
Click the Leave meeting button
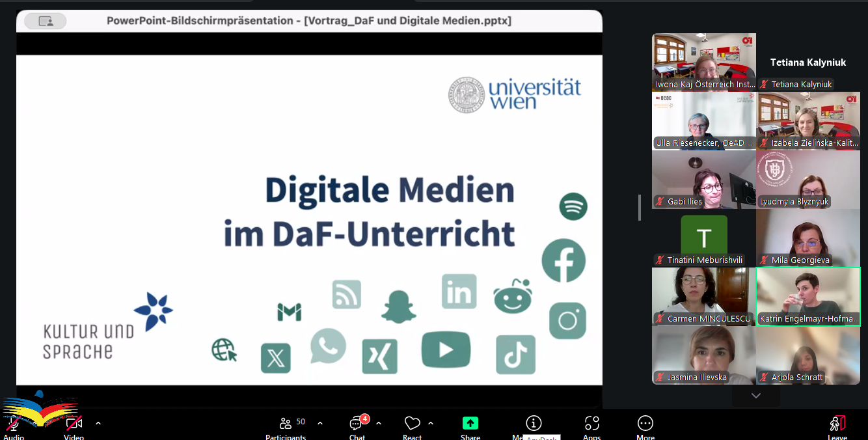[x=837, y=426]
